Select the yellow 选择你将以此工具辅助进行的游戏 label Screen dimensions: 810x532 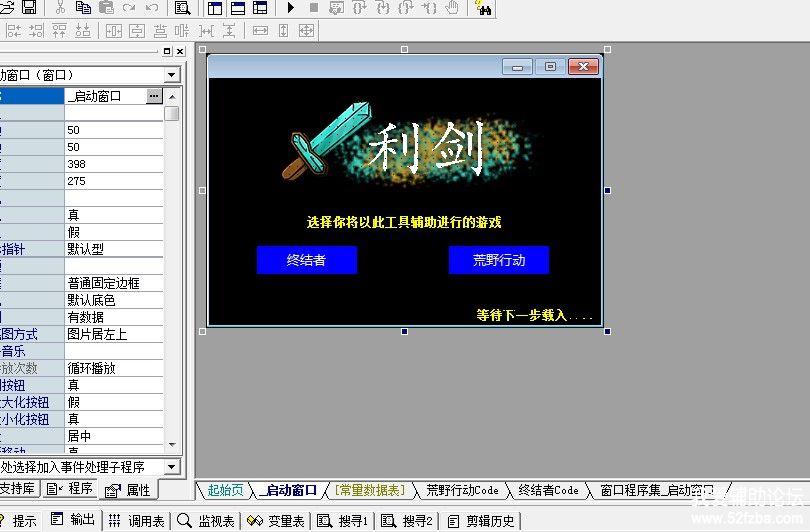404,223
